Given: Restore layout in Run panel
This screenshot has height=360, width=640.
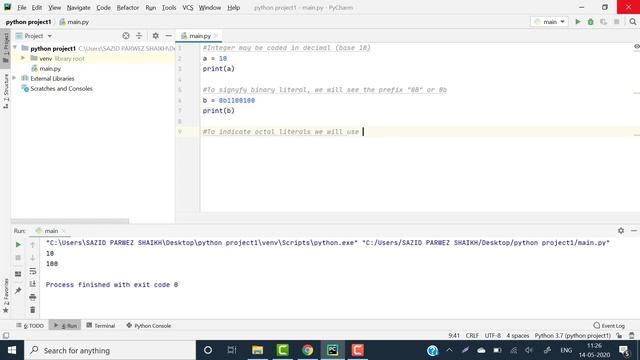Looking at the screenshot, I should click(18, 274).
